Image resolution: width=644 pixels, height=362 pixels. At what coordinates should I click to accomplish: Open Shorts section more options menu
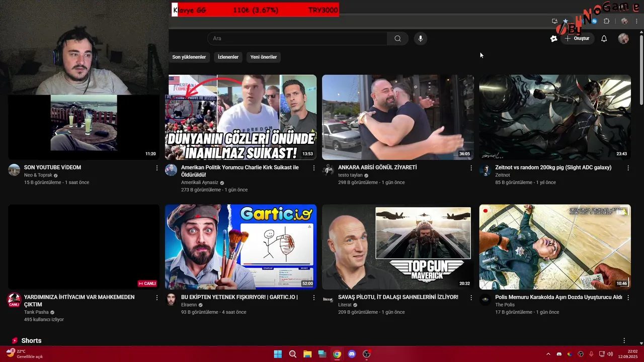pos(624,341)
